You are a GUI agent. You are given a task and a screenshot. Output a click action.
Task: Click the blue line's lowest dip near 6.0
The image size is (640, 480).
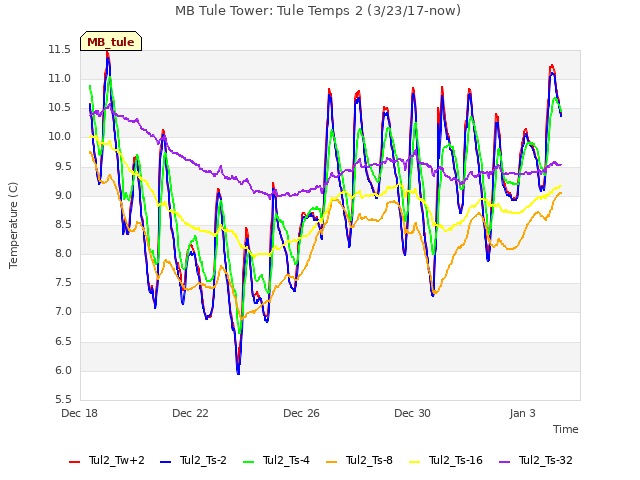pyautogui.click(x=238, y=372)
